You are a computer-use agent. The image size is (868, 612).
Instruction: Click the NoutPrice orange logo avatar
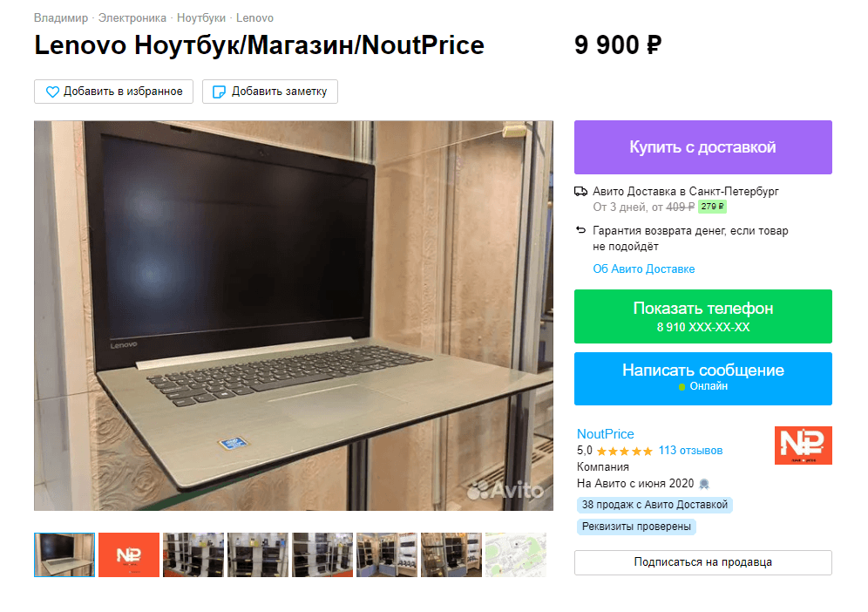coord(803,445)
